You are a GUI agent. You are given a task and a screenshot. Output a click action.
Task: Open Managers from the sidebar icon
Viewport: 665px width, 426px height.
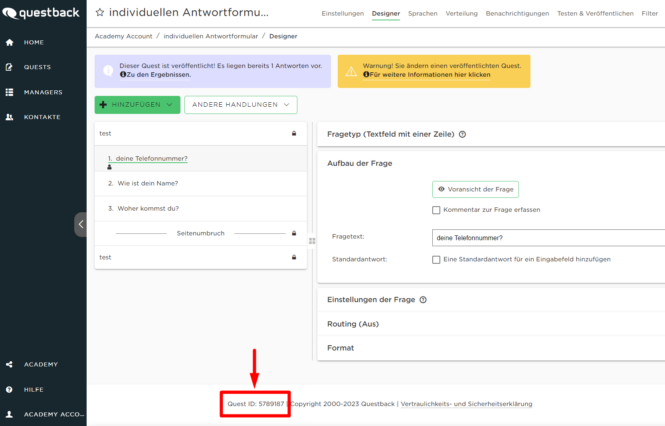(x=10, y=92)
